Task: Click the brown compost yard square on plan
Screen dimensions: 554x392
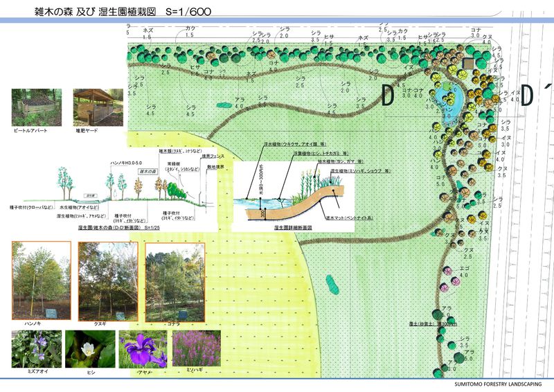Action: pyautogui.click(x=468, y=64)
